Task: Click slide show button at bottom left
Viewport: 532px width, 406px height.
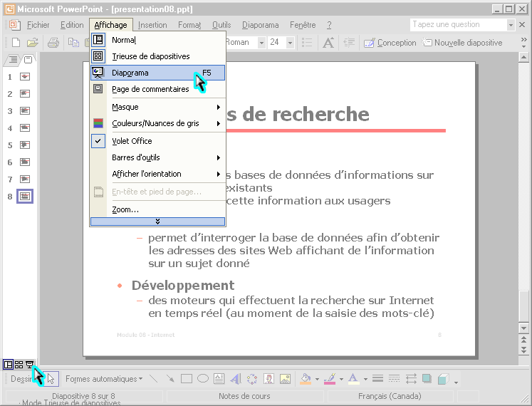Action: pos(29,365)
